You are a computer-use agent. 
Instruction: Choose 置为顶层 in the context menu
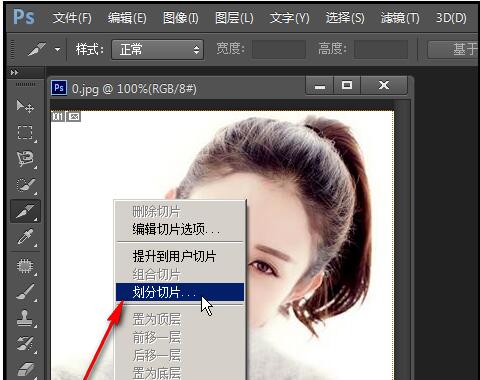pyautogui.click(x=180, y=319)
